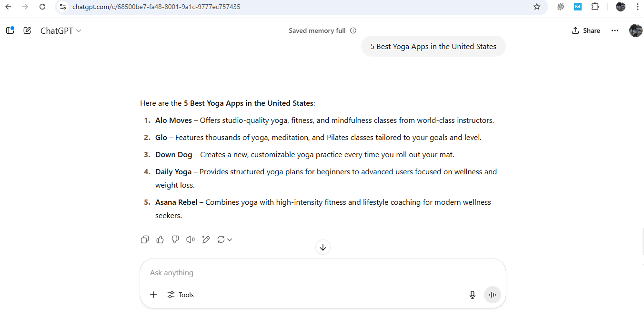Image resolution: width=644 pixels, height=310 pixels.
Task: Click the Asana Rebel list entry
Action: click(323, 209)
